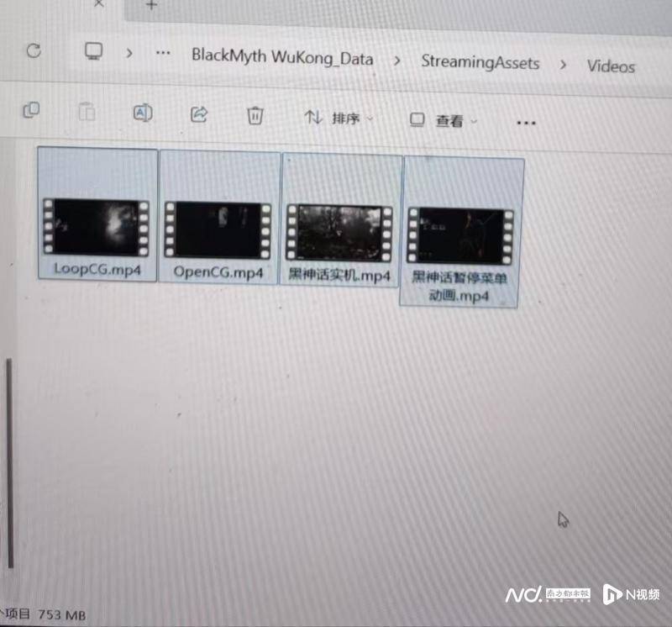Open the 查看 view dropdown
672x627 pixels.
444,120
